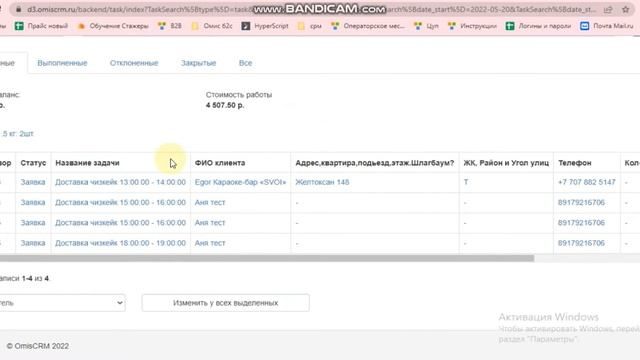640x360 pixels.
Task: Open client Egor Караоке-бар «SVOI»
Action: 240,182
